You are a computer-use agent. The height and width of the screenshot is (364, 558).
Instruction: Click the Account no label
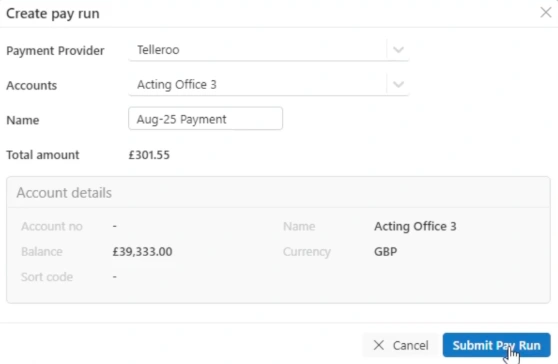tap(52, 226)
